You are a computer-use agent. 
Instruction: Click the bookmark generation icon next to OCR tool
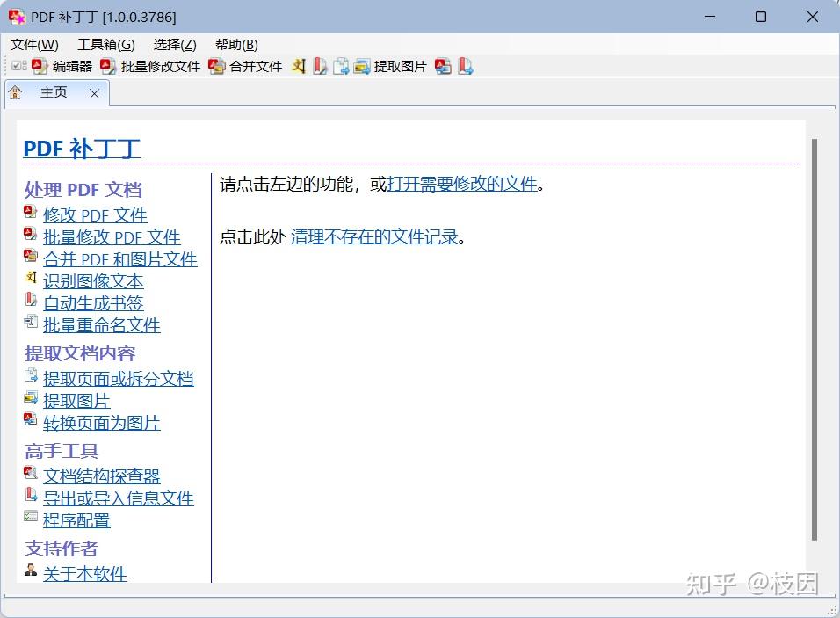[x=318, y=65]
